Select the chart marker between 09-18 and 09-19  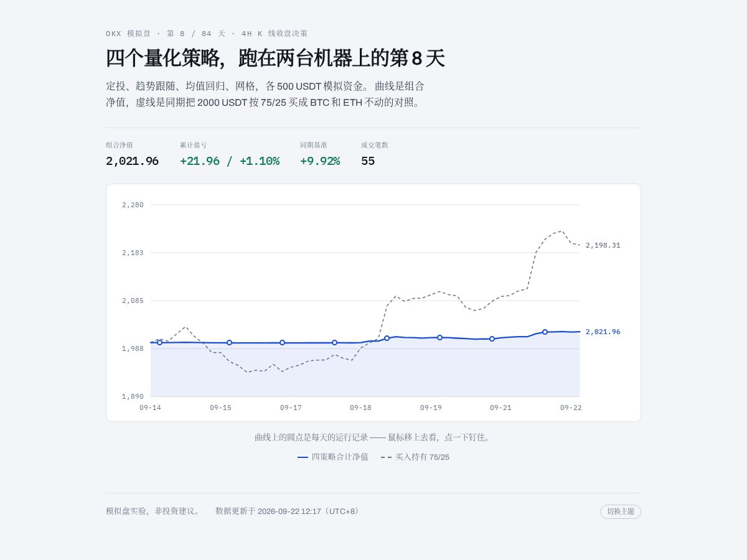point(387,338)
